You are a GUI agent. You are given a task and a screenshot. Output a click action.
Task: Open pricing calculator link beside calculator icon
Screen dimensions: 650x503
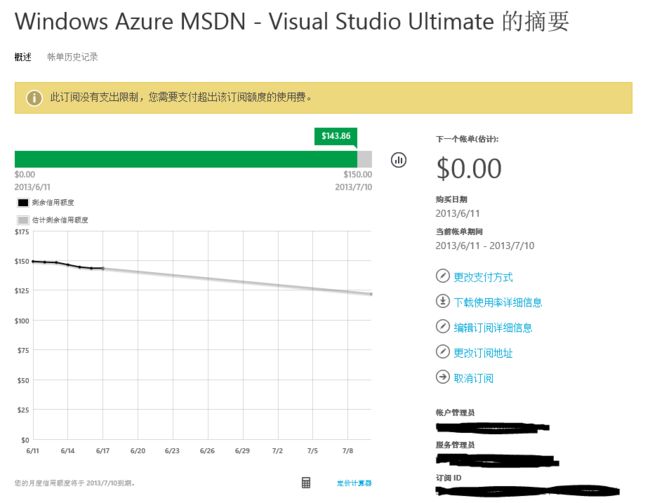[x=354, y=483]
